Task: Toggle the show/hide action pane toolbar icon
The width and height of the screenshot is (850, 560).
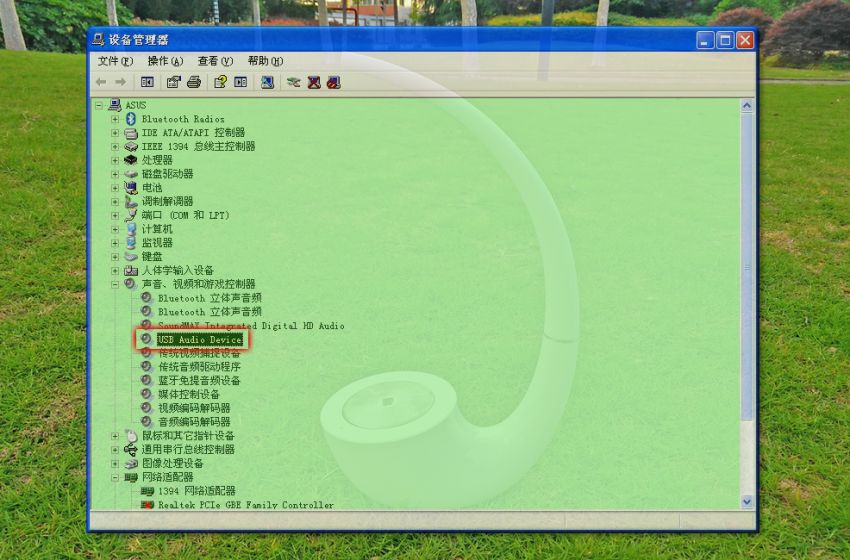Action: click(241, 82)
